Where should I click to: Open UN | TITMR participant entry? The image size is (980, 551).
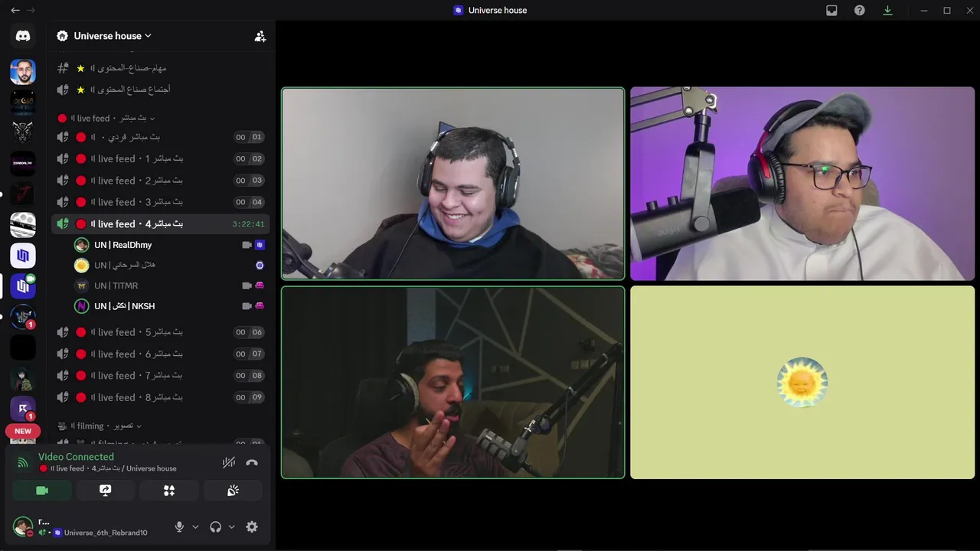coord(169,285)
